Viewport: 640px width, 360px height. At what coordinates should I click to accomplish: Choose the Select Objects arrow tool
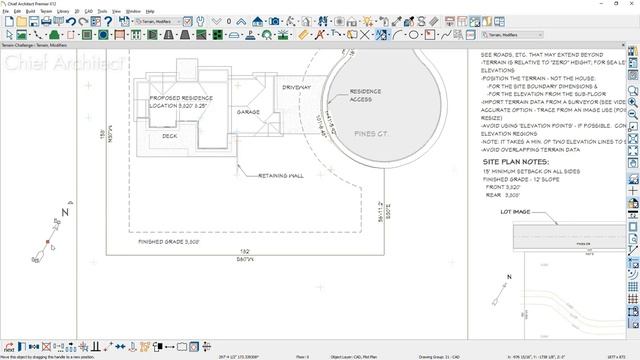[9, 35]
